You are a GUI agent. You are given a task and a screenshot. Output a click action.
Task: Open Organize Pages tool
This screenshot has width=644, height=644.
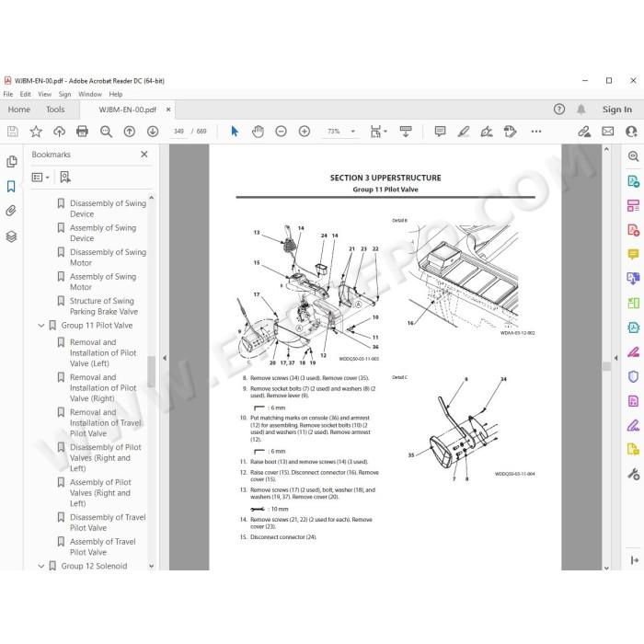[x=633, y=303]
